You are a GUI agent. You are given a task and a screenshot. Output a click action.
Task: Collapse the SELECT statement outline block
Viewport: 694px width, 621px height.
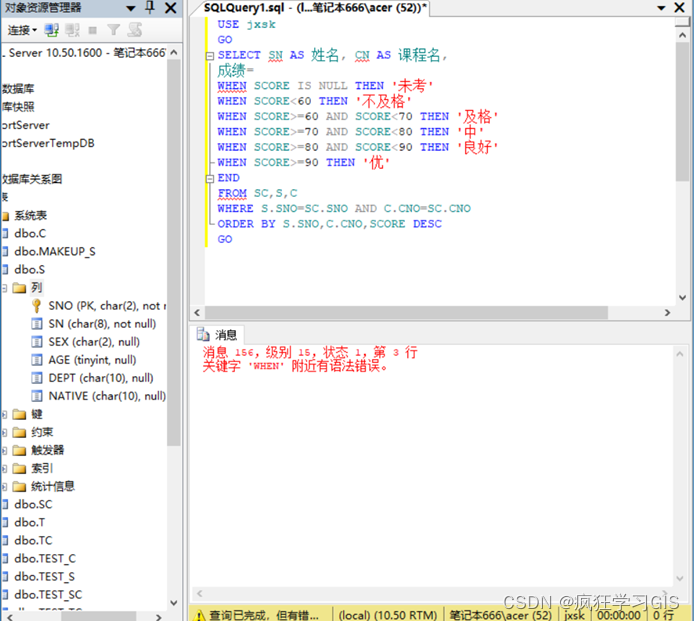pos(210,56)
